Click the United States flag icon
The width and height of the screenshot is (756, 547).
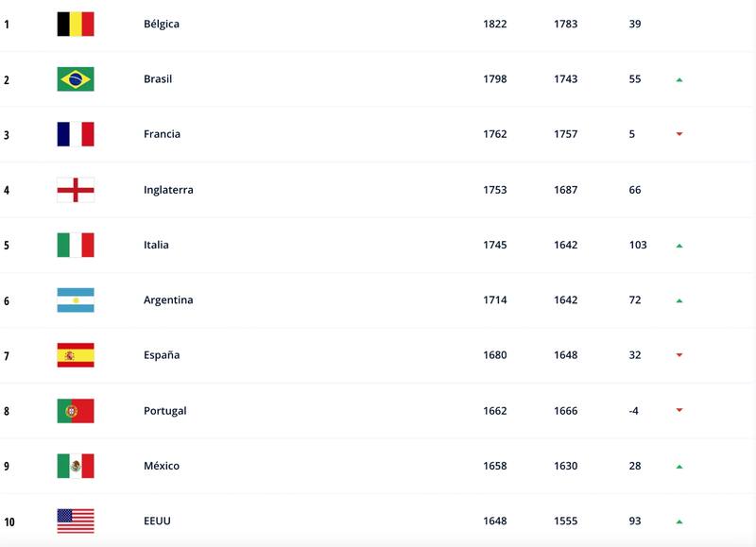(x=76, y=521)
